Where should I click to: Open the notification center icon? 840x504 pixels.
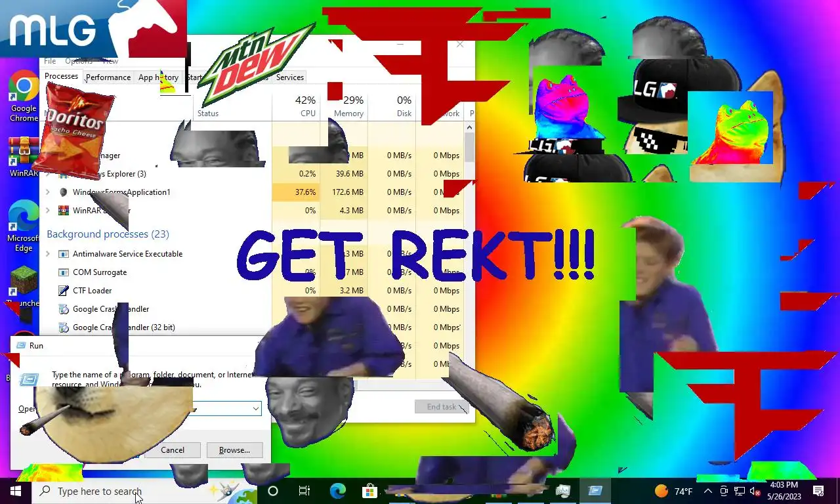pyautogui.click(x=818, y=491)
